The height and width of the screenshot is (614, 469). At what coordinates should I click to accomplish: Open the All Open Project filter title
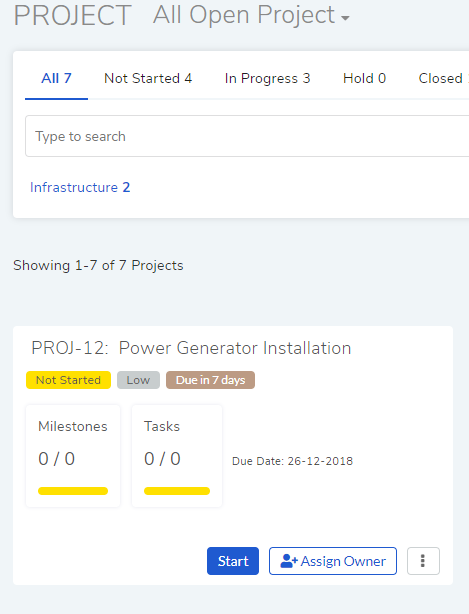(251, 15)
